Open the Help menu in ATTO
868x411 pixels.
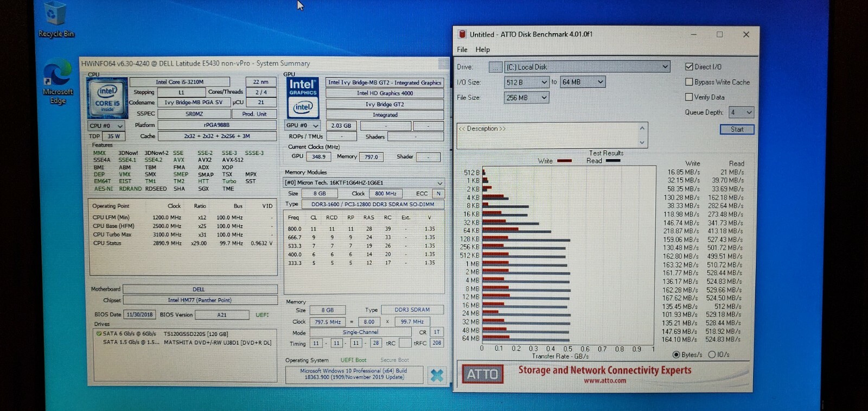[x=483, y=49]
